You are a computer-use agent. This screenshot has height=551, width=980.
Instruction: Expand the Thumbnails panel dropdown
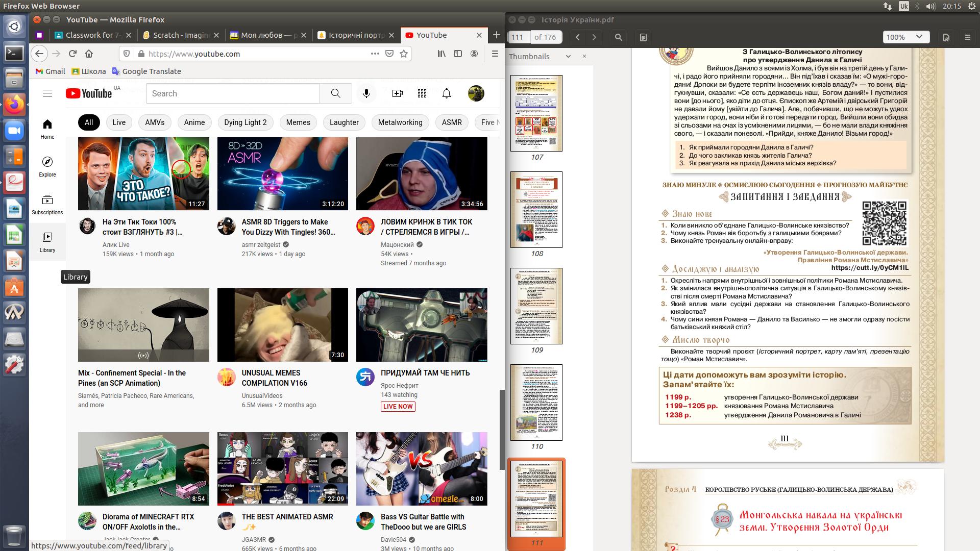click(x=568, y=57)
